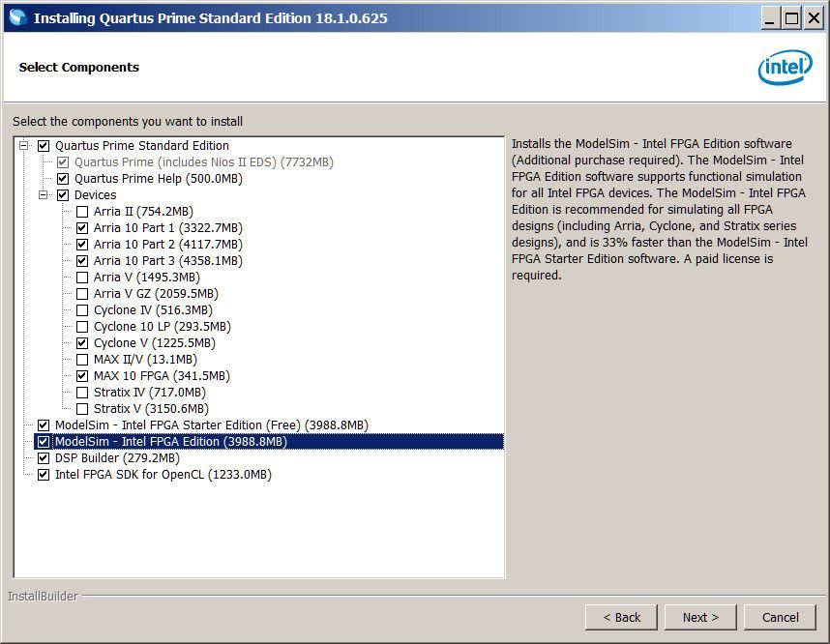Image resolution: width=830 pixels, height=644 pixels.
Task: Select the Quartus Prime Standard Edition label
Action: tap(142, 145)
